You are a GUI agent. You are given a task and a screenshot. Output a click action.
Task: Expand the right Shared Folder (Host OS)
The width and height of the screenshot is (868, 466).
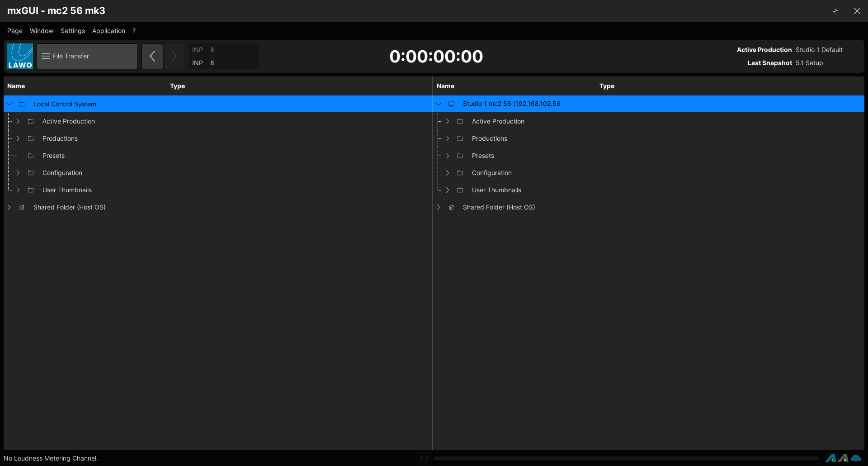tap(439, 207)
